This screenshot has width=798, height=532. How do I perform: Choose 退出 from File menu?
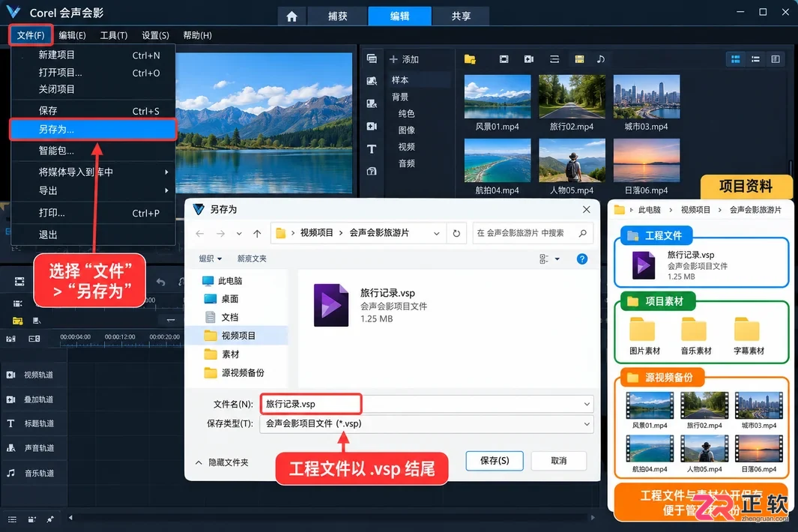tap(93, 235)
